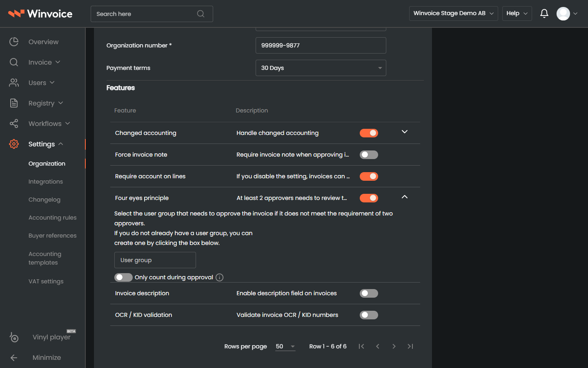The width and height of the screenshot is (588, 368).
Task: Open the Integrations settings page
Action: [46, 182]
